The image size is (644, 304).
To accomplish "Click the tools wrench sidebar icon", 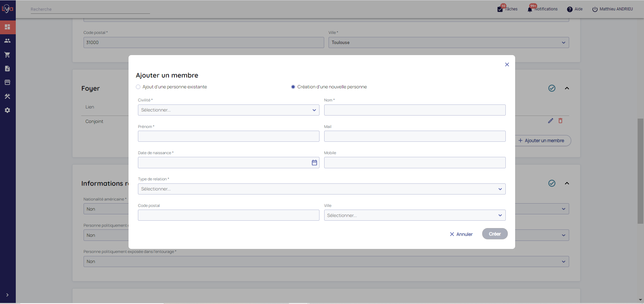I will coord(7,96).
